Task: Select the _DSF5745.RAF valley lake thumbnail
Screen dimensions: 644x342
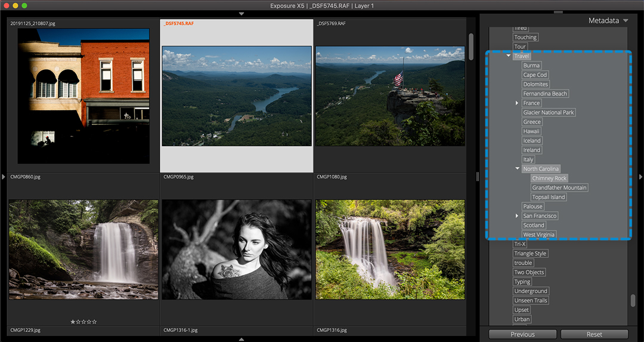Action: [237, 96]
